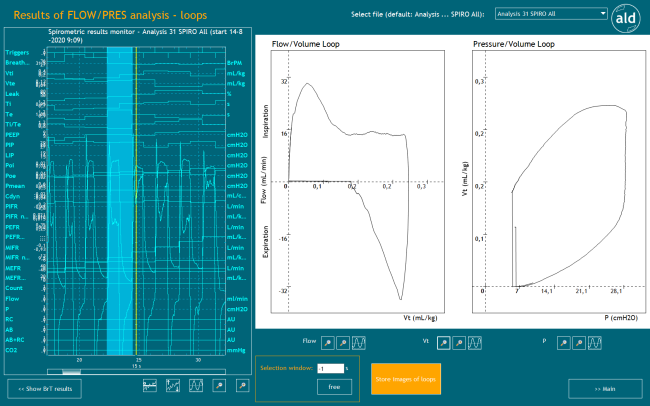Click the rightmost magnifier below the spirometric monitor
Image resolution: width=650 pixels, height=406 pixels.
pos(241,385)
